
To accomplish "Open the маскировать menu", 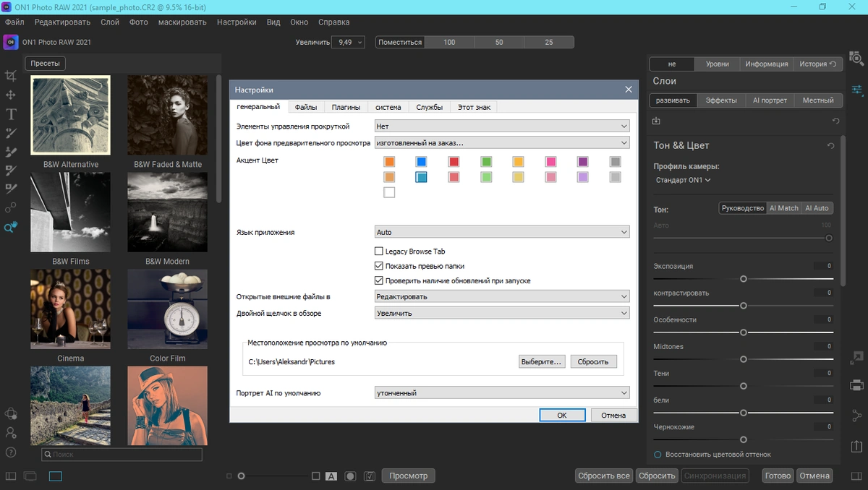I will pos(182,22).
